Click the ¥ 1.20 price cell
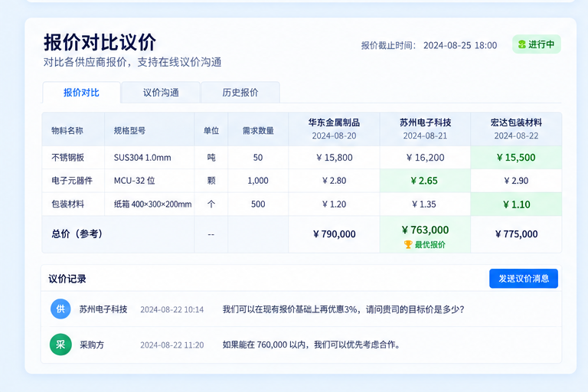Screen dimensions: 588x392 tap(334, 204)
